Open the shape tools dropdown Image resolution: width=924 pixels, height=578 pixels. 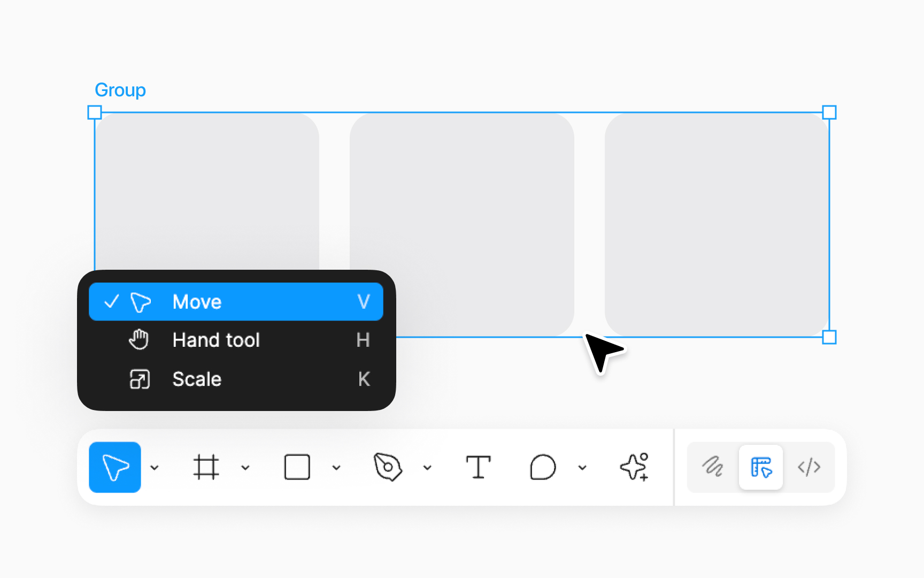coord(336,467)
